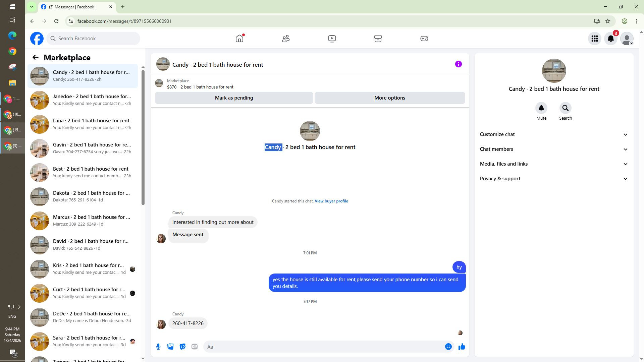Image resolution: width=644 pixels, height=362 pixels.
Task: Expand the Media, files and links section
Action: click(553, 164)
